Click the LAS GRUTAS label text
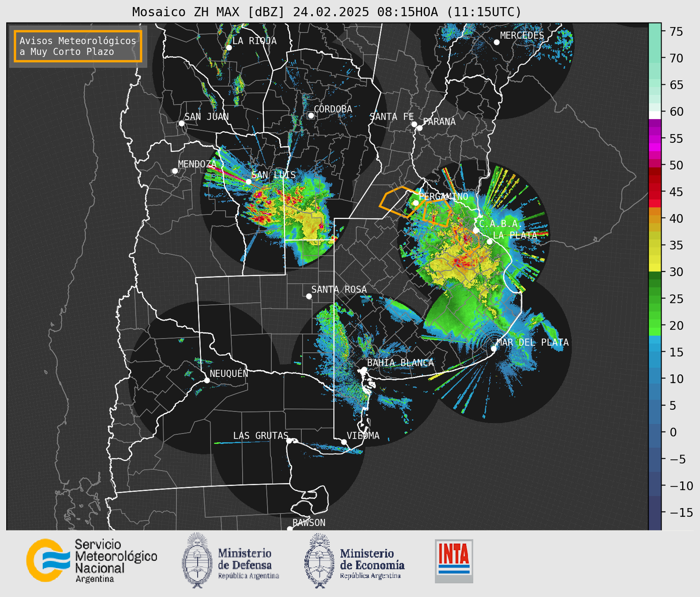The width and height of the screenshot is (700, 597). coord(261,436)
